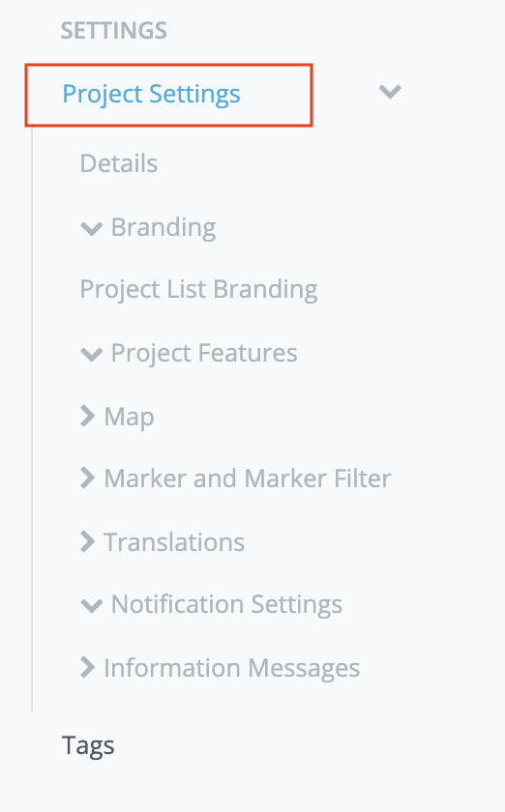Collapse the Notification Settings chevron
The image size is (505, 812).
pos(92,605)
